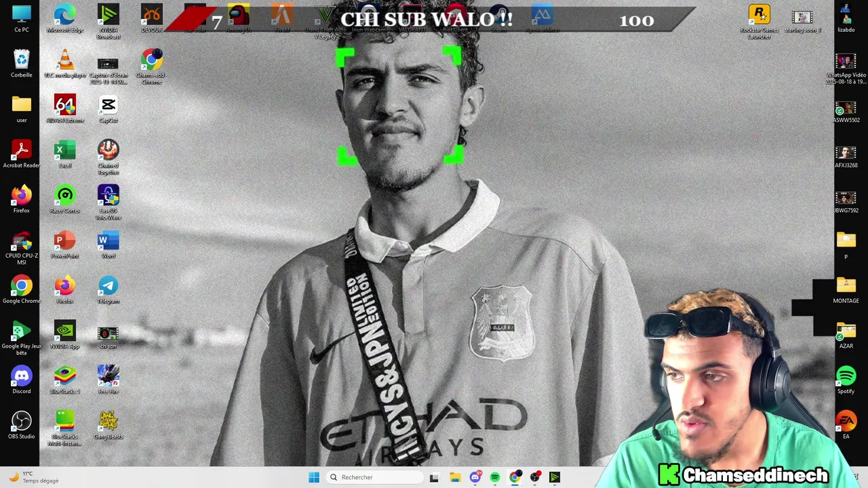Open the Firefox icon beside Telegram
The width and height of the screenshot is (868, 488).
[65, 290]
